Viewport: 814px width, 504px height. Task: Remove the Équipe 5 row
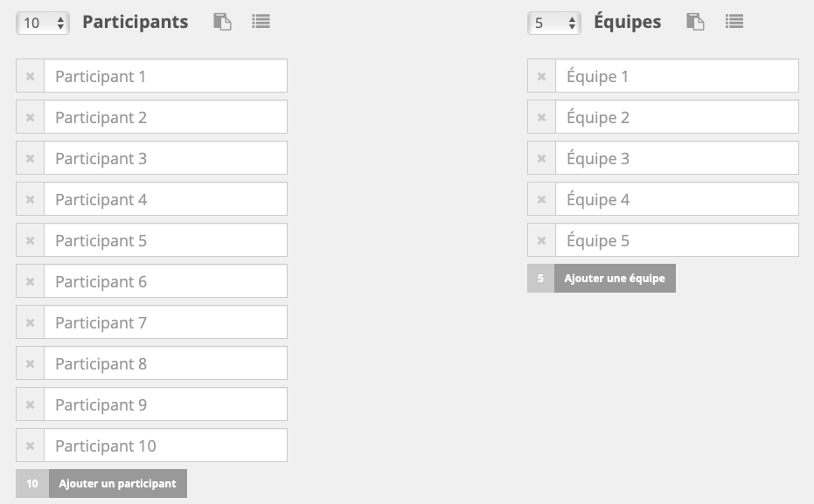(541, 240)
